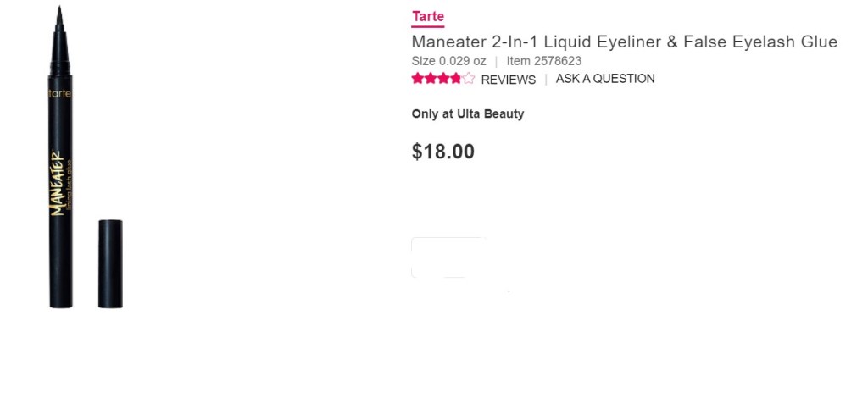Click the empty fifth rating star

[469, 79]
